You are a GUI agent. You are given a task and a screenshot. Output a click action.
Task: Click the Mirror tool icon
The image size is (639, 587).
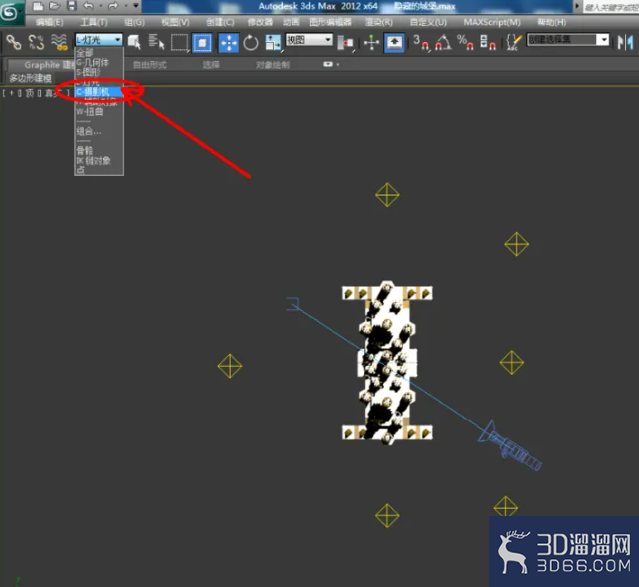(626, 42)
